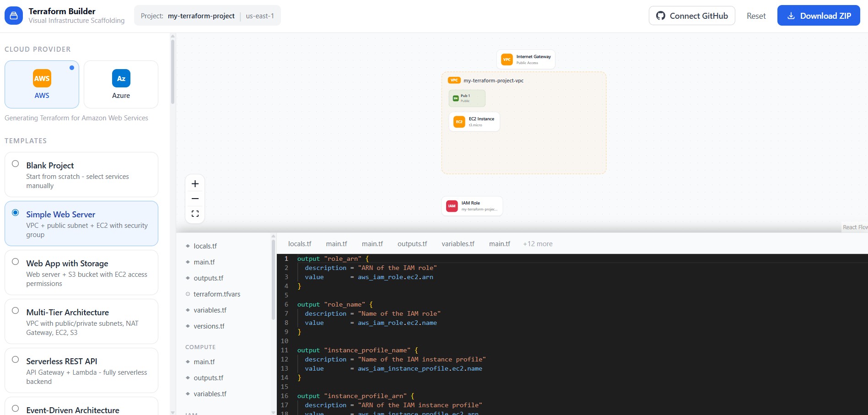Open terraform.tfvars in the file tree

point(216,294)
